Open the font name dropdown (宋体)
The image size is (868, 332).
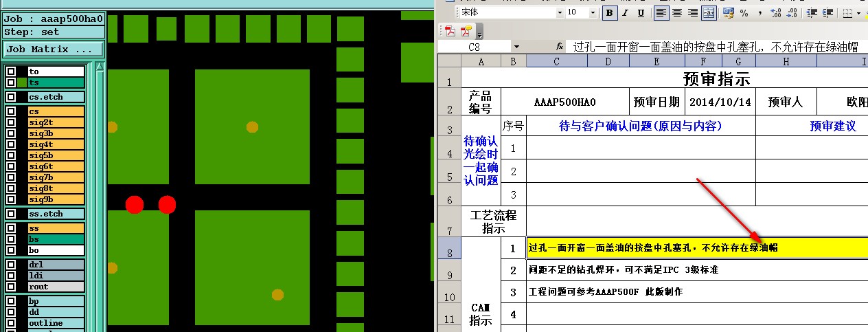click(559, 12)
